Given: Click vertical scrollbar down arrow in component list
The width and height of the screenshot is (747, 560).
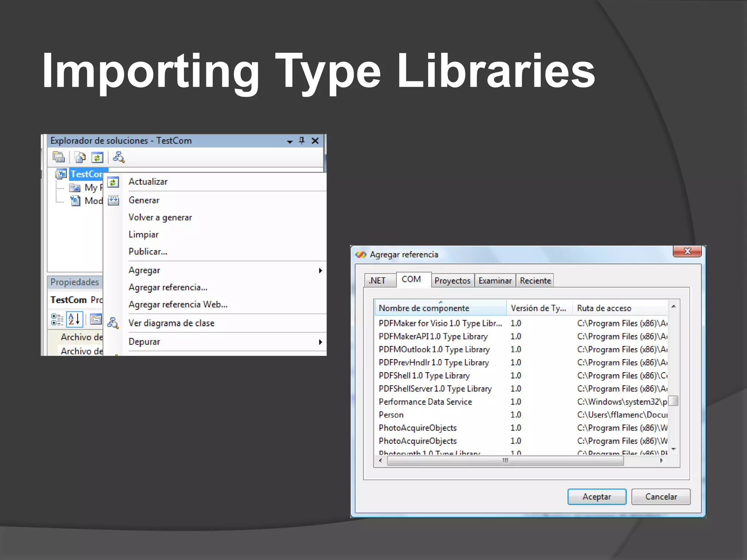Looking at the screenshot, I should (x=674, y=449).
